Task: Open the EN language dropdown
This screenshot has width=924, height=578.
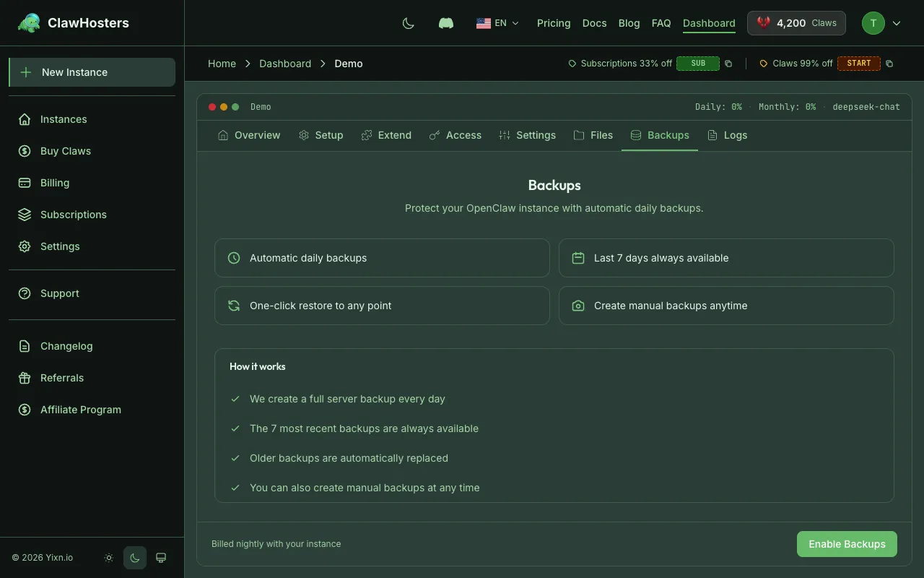Action: click(497, 22)
